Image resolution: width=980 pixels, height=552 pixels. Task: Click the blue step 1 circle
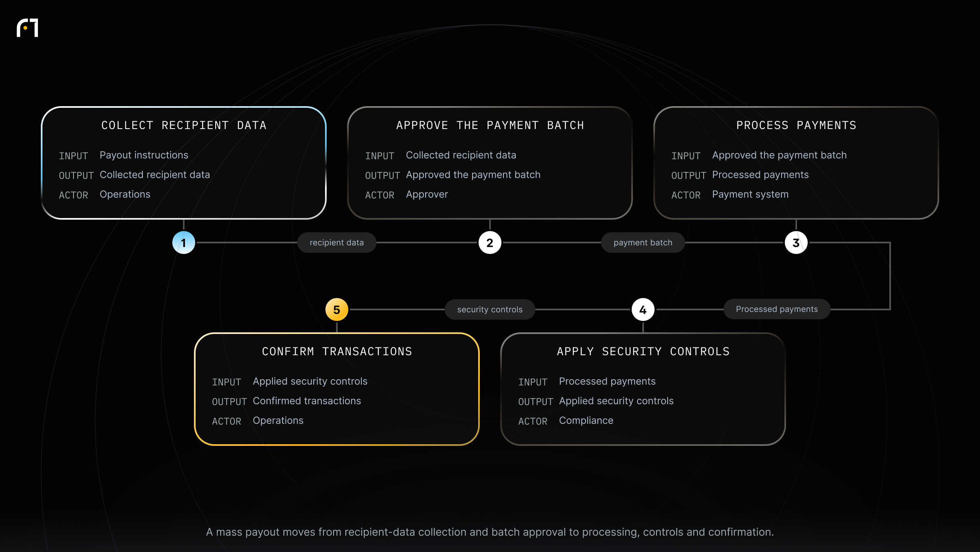(184, 243)
